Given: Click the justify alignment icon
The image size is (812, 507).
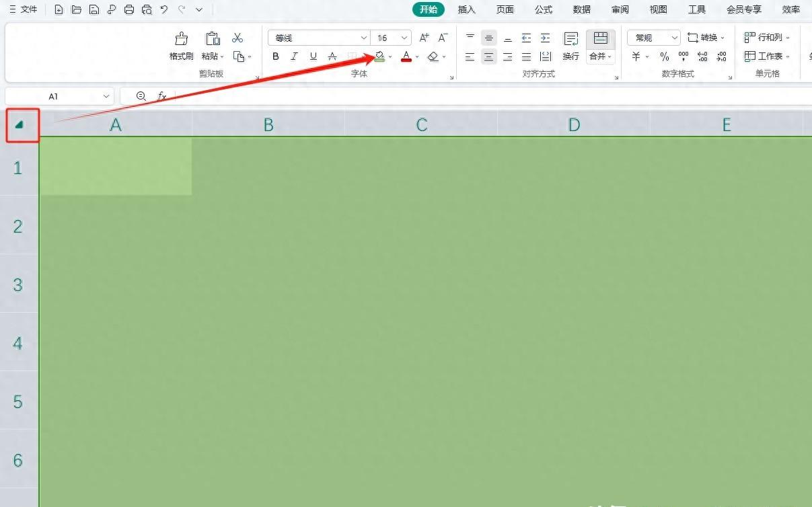Looking at the screenshot, I should tap(526, 56).
